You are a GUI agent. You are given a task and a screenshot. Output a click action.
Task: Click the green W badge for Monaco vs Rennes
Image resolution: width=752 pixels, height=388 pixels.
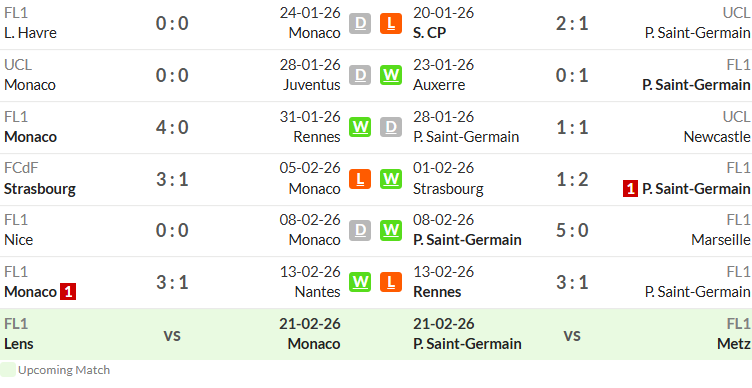click(x=360, y=127)
